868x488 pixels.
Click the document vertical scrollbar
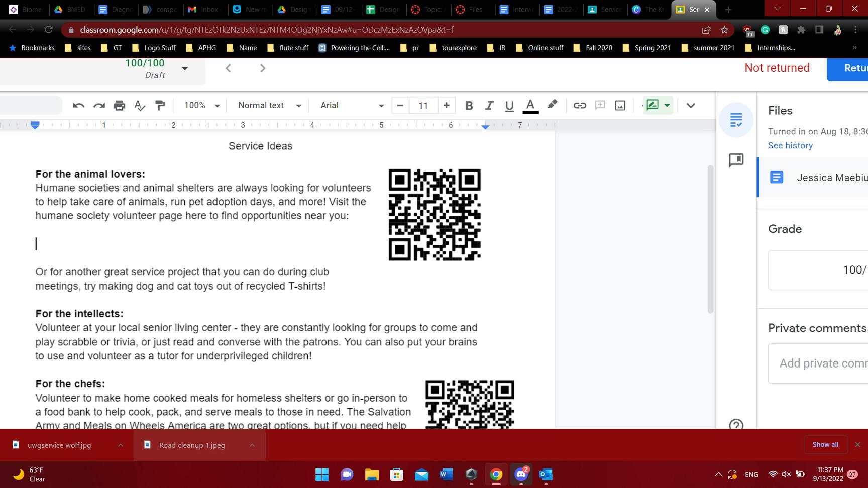710,239
